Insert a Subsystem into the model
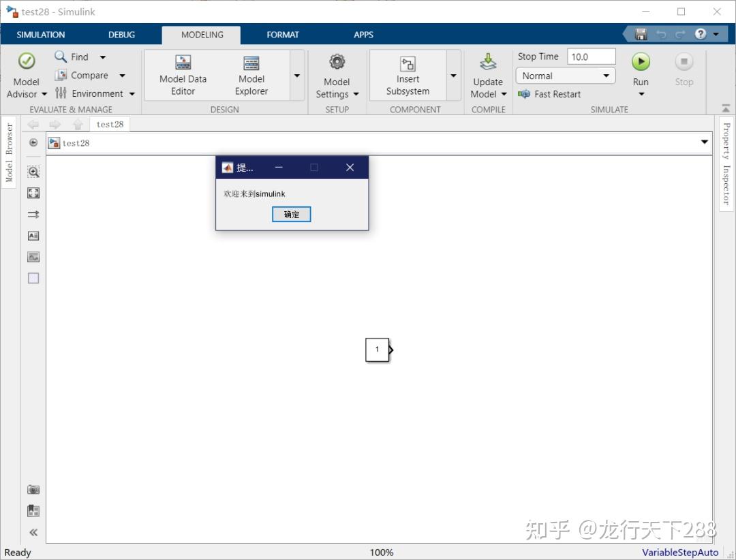 click(x=407, y=75)
